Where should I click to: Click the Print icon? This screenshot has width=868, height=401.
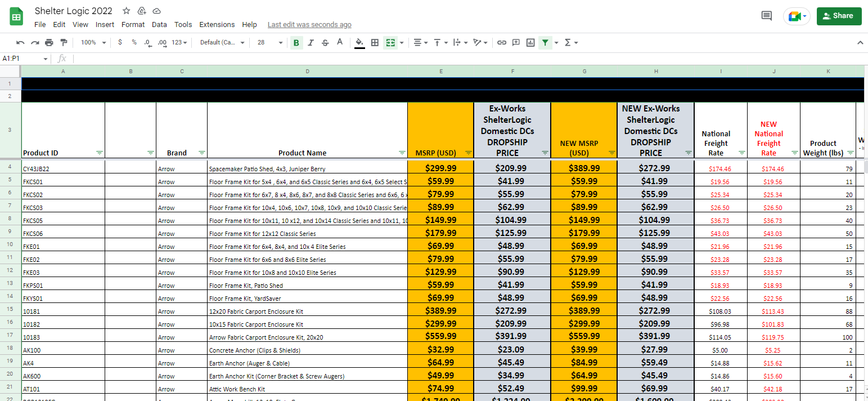point(49,42)
